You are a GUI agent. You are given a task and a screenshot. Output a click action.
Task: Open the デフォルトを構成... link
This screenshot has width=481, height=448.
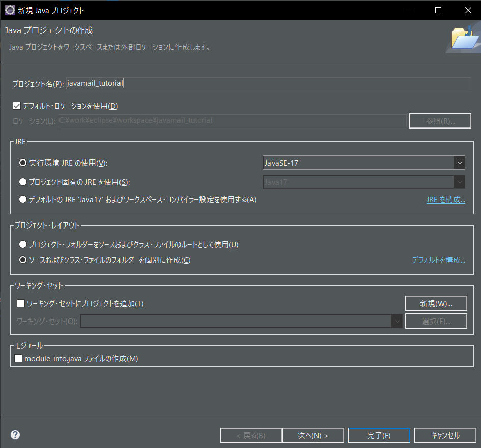pos(438,260)
